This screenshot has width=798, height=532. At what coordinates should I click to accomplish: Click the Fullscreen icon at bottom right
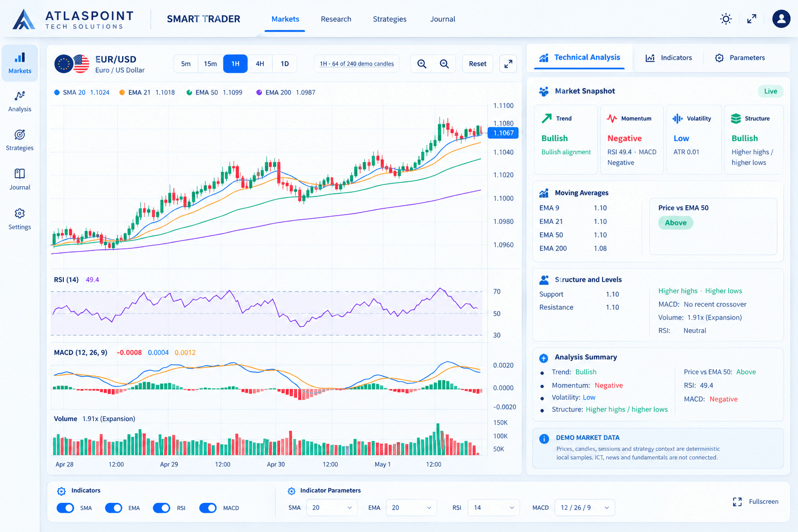click(737, 502)
